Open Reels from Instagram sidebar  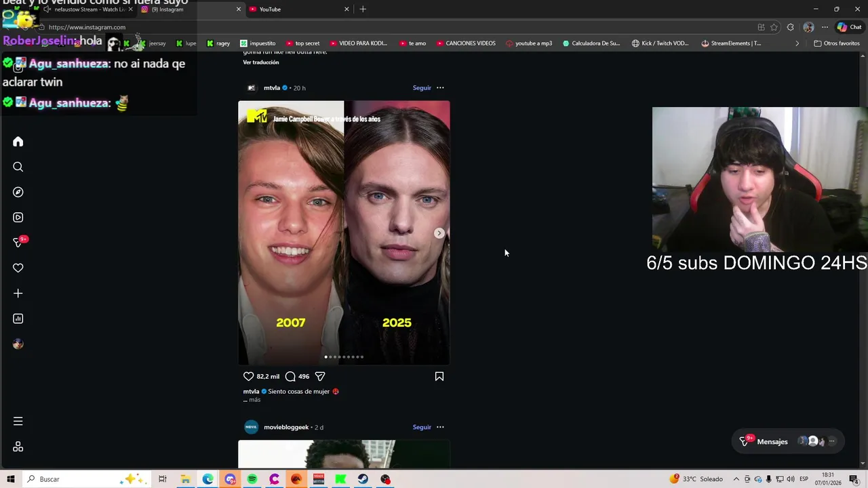click(x=18, y=218)
